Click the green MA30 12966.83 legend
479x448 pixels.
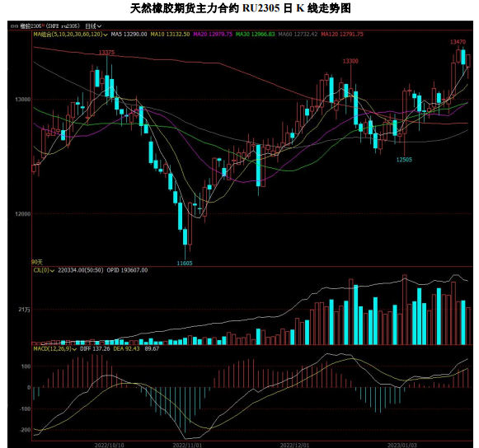pos(255,35)
